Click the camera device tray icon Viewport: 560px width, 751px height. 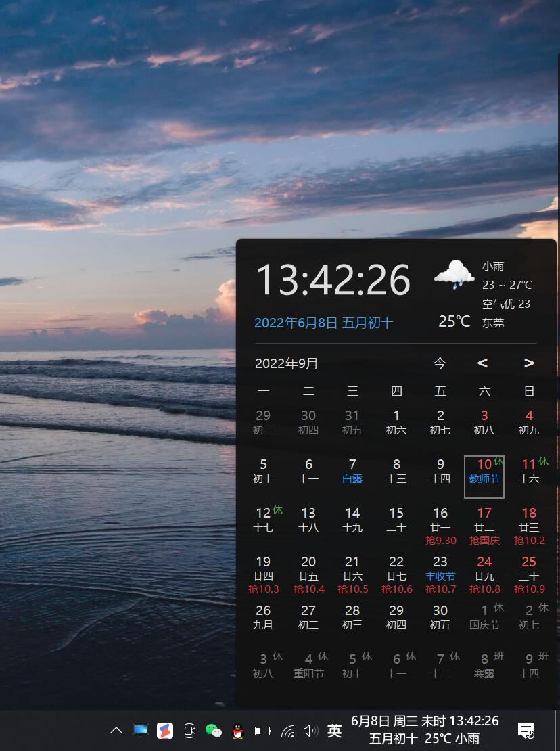(190, 731)
